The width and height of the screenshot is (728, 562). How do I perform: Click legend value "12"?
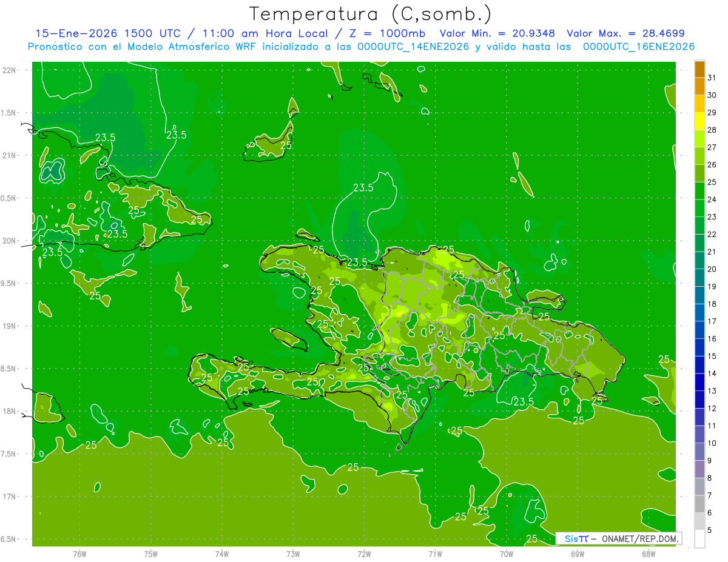click(x=712, y=409)
